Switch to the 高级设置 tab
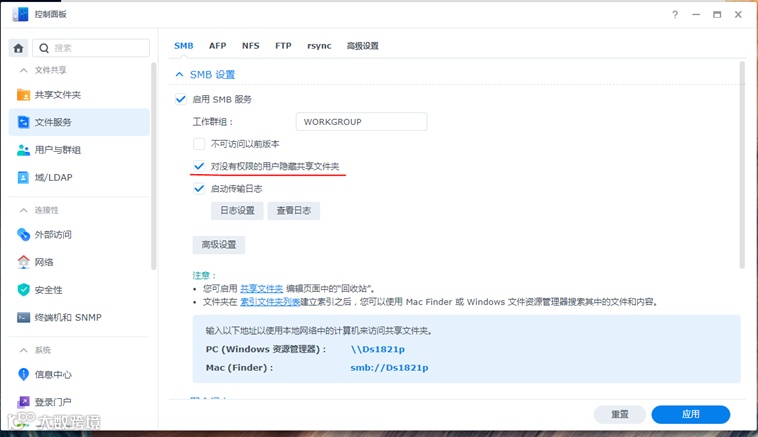 coord(363,46)
